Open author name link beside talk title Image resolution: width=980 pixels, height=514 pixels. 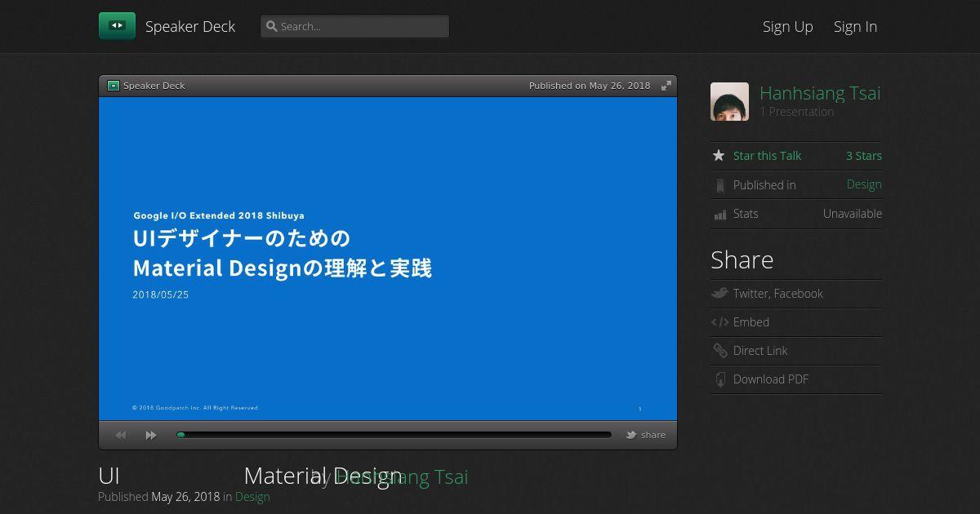tap(402, 476)
